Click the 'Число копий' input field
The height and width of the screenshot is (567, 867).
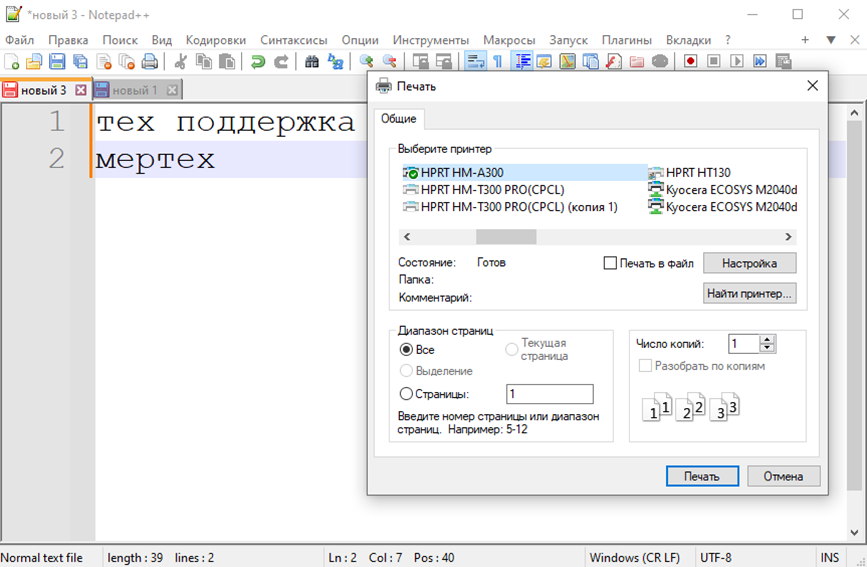744,344
